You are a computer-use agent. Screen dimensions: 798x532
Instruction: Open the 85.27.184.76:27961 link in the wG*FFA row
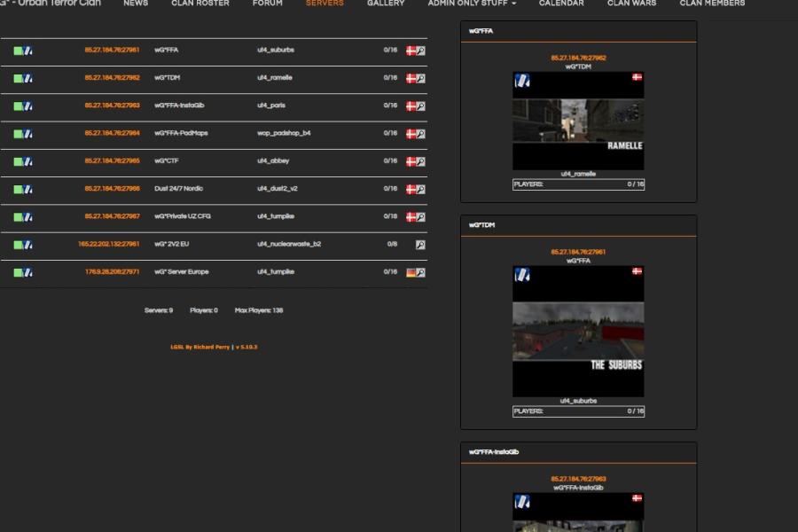(112, 50)
